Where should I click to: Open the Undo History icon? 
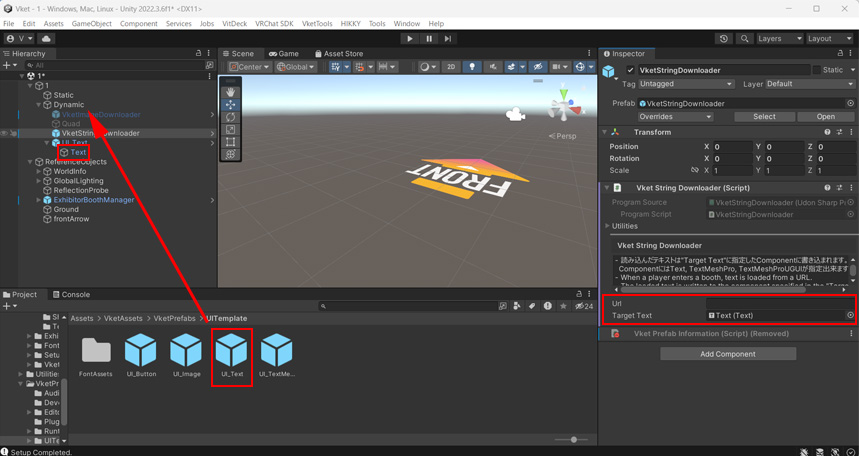coord(724,39)
